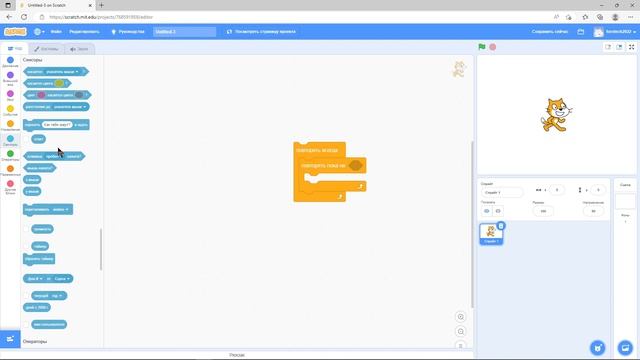This screenshot has width=640, height=360.
Task: Select the События block category
Action: [10, 111]
